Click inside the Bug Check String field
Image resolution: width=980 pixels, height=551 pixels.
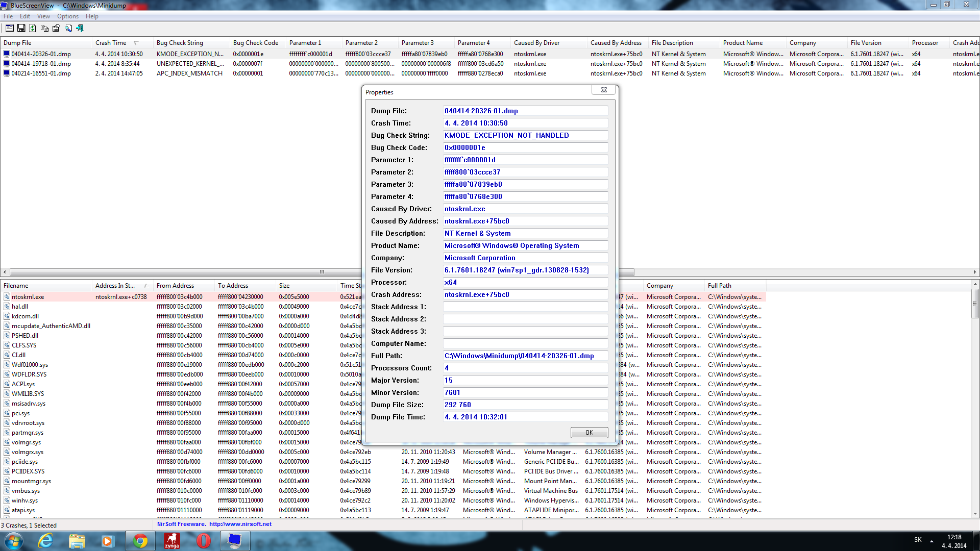tap(525, 135)
